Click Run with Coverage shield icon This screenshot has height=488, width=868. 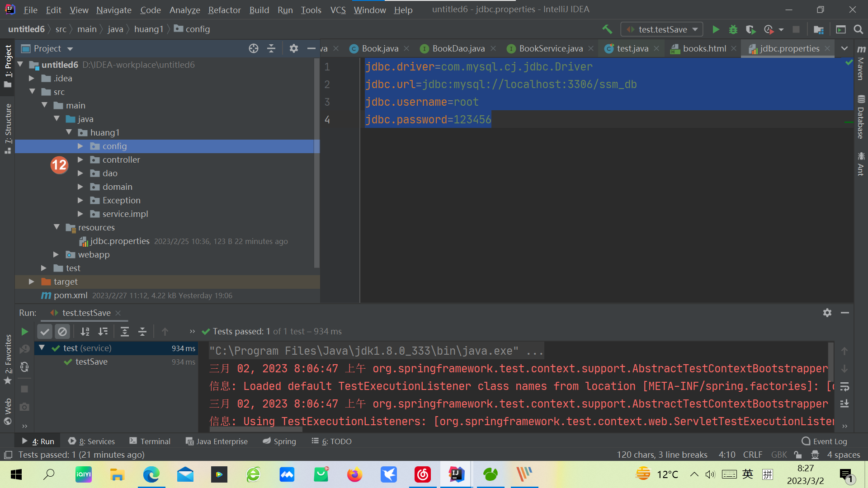pos(750,29)
